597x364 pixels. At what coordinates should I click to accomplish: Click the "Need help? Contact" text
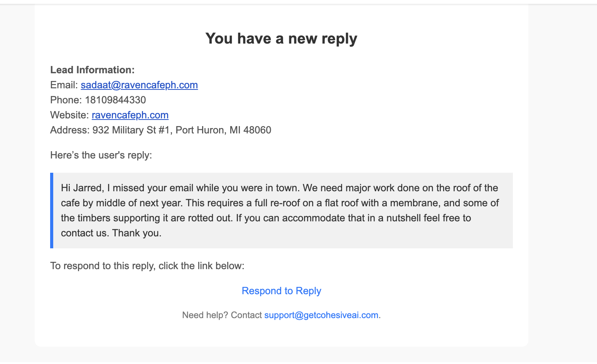point(222,315)
